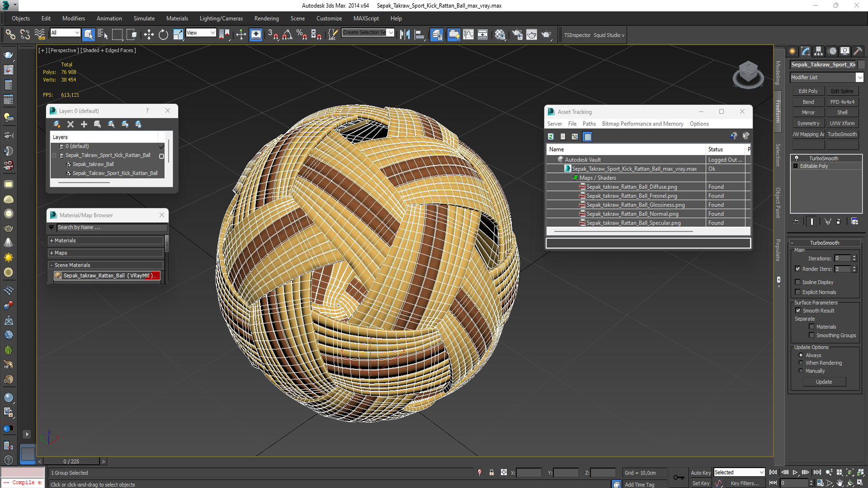Image resolution: width=868 pixels, height=488 pixels.
Task: Enable Separate by Smoothing Groups checkbox
Action: click(811, 335)
